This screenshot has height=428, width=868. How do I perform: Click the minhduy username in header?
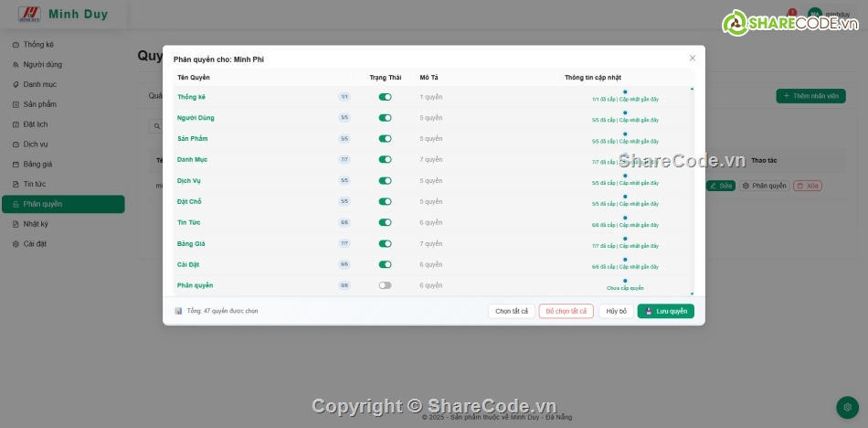click(838, 15)
